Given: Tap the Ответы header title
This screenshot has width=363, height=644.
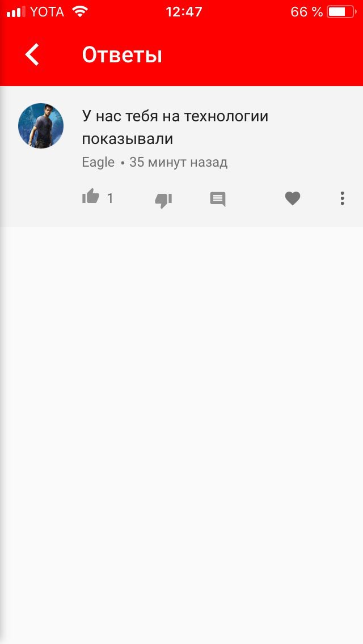Looking at the screenshot, I should click(122, 55).
